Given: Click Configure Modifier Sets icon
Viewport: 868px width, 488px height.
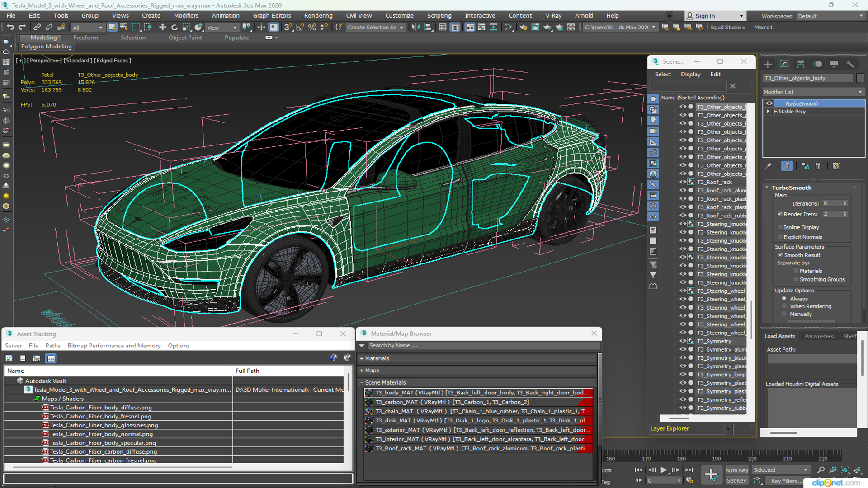Looking at the screenshot, I should point(836,166).
